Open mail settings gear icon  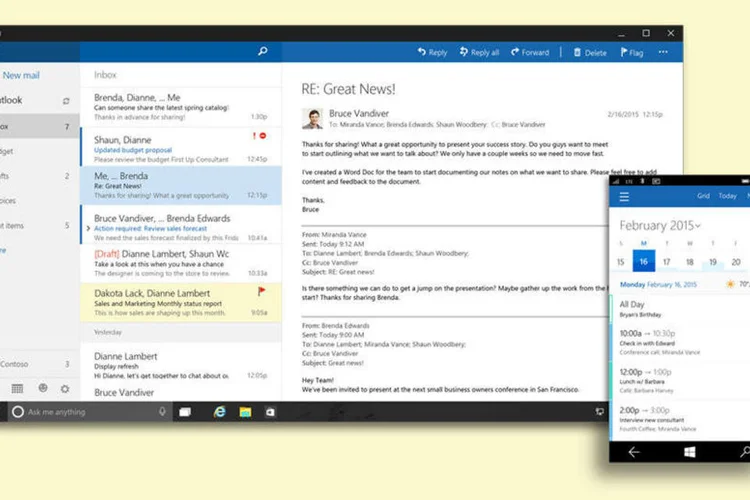click(x=65, y=389)
